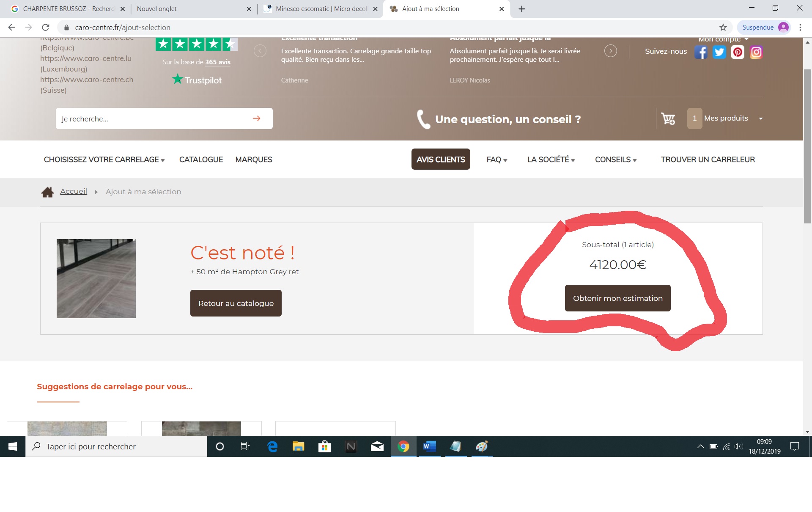Click the search arrow icon
This screenshot has width=812, height=512.
coord(257,118)
